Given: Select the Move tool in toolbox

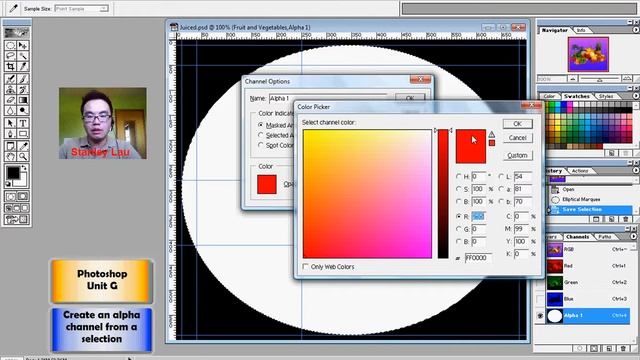Looking at the screenshot, I should [23, 45].
